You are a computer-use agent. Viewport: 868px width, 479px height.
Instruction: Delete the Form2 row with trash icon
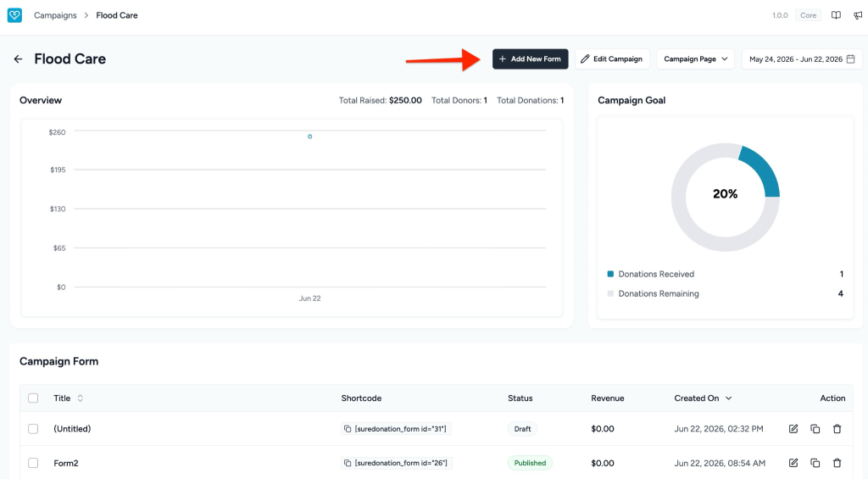click(x=837, y=463)
